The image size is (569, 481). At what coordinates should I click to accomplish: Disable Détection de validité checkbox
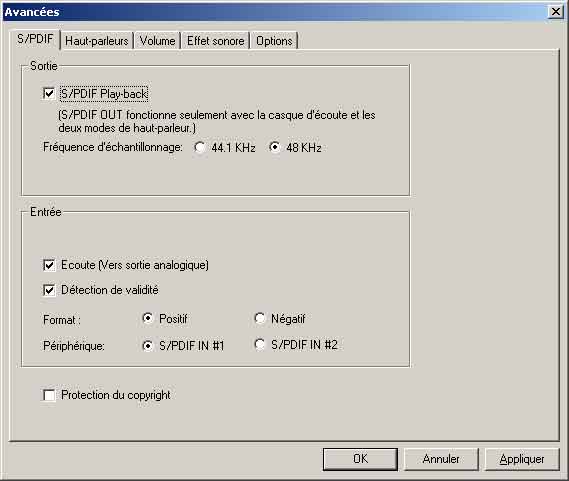click(x=49, y=290)
